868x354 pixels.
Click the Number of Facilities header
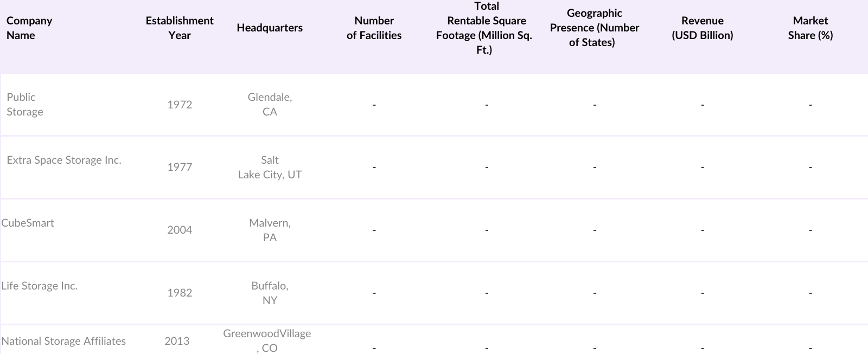[x=374, y=28]
